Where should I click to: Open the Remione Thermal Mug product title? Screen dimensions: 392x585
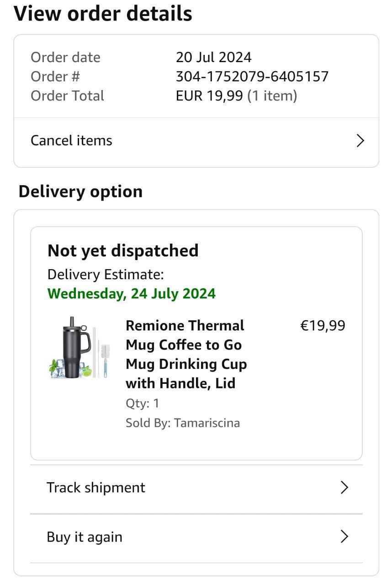[x=186, y=354]
